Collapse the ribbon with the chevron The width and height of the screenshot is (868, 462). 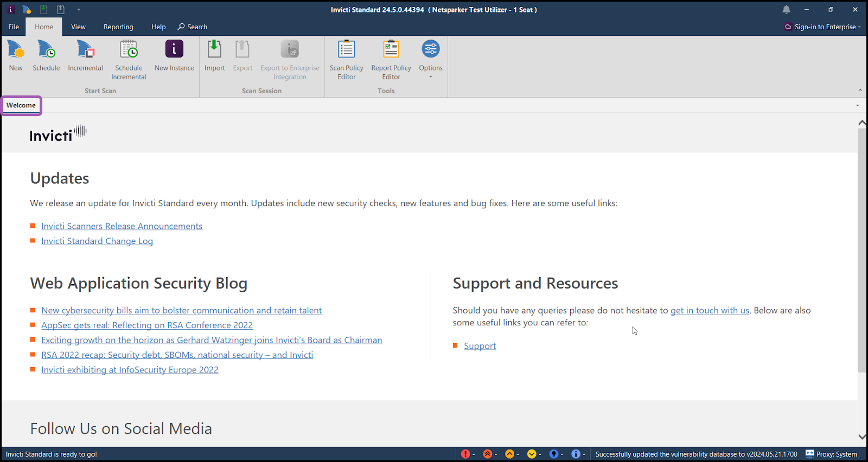(860, 90)
